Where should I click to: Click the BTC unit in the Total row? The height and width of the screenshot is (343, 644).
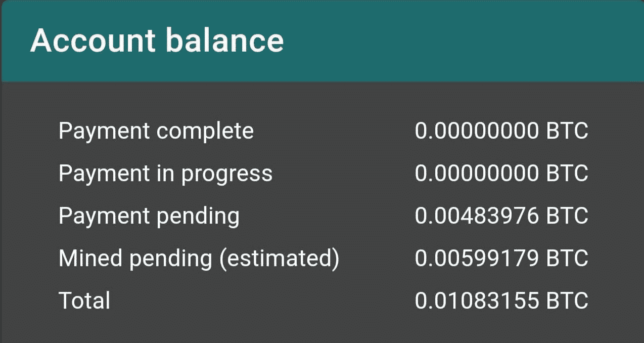[x=567, y=301]
